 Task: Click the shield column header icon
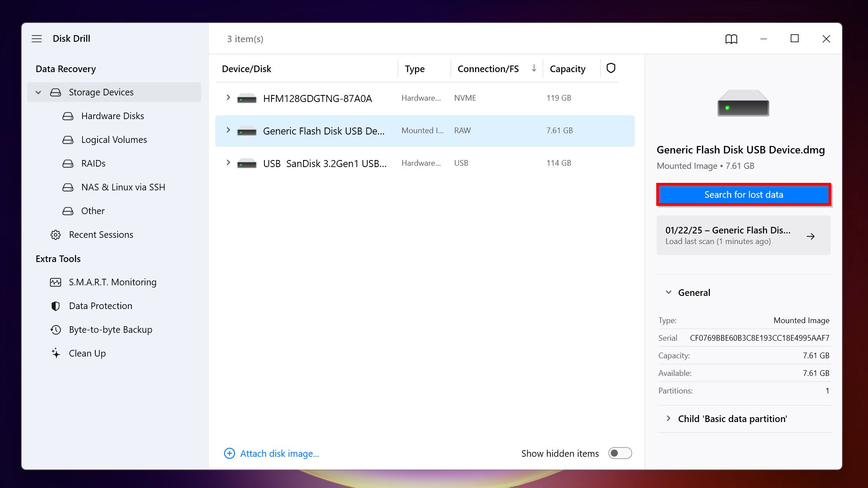click(x=611, y=68)
